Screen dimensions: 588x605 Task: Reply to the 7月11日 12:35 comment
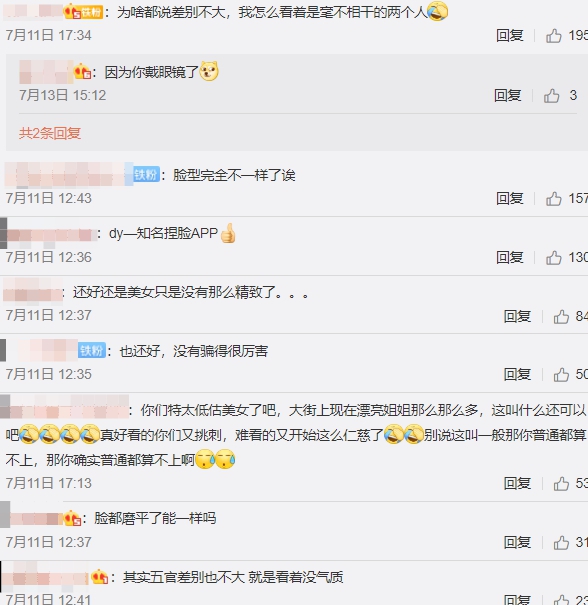[517, 374]
